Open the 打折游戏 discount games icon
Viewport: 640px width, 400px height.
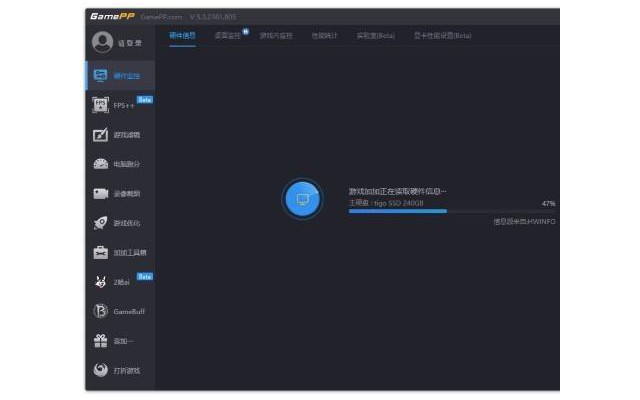(x=100, y=370)
